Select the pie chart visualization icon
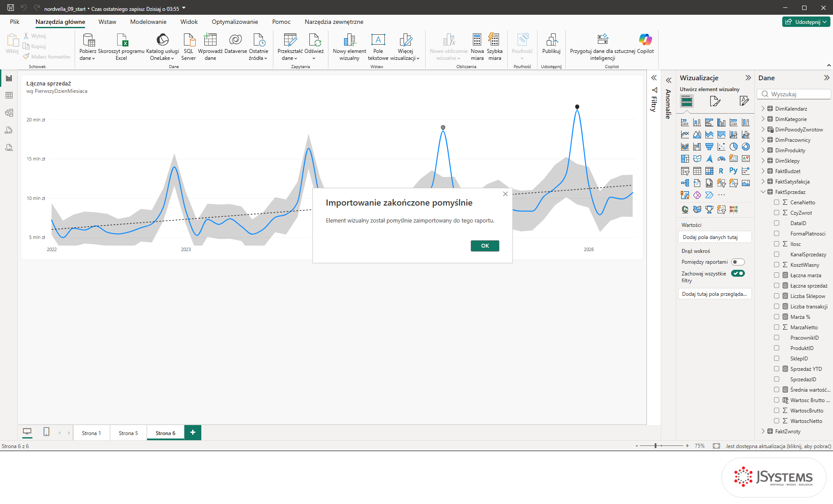This screenshot has width=833, height=504. pyautogui.click(x=734, y=147)
